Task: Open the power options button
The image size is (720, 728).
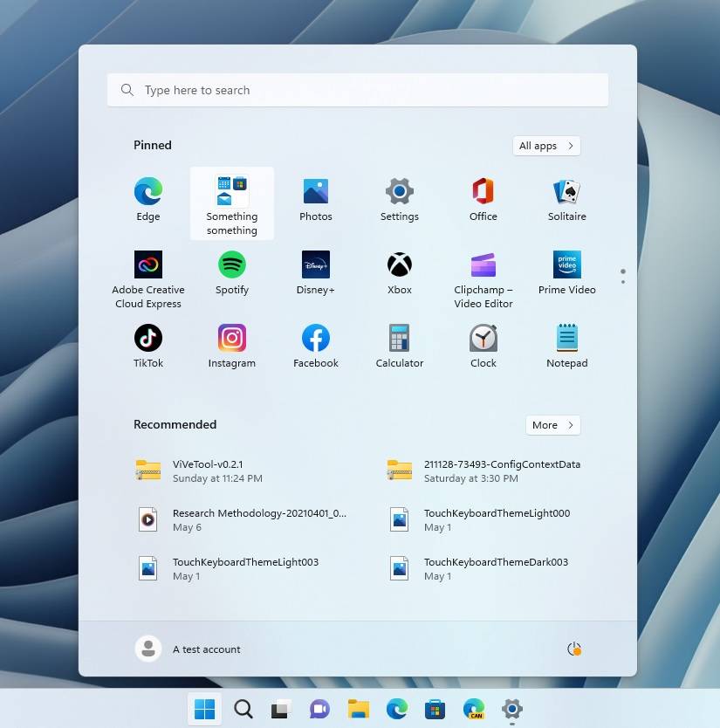Action: click(x=573, y=649)
